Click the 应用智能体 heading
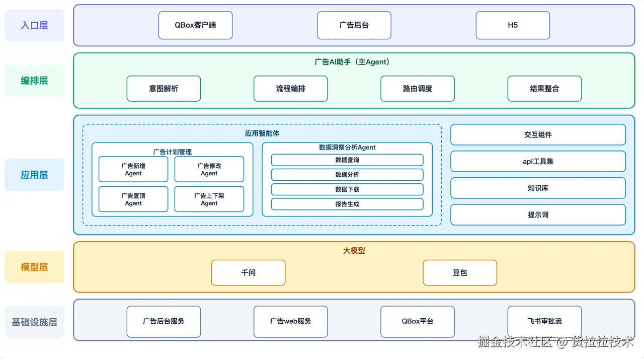Image resolution: width=644 pixels, height=359 pixels. point(262,133)
